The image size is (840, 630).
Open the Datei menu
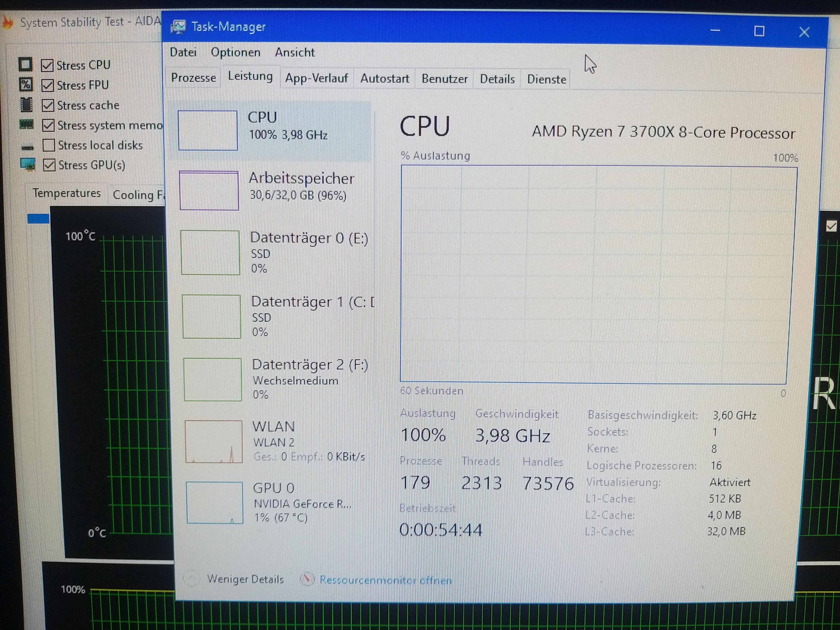click(x=183, y=52)
